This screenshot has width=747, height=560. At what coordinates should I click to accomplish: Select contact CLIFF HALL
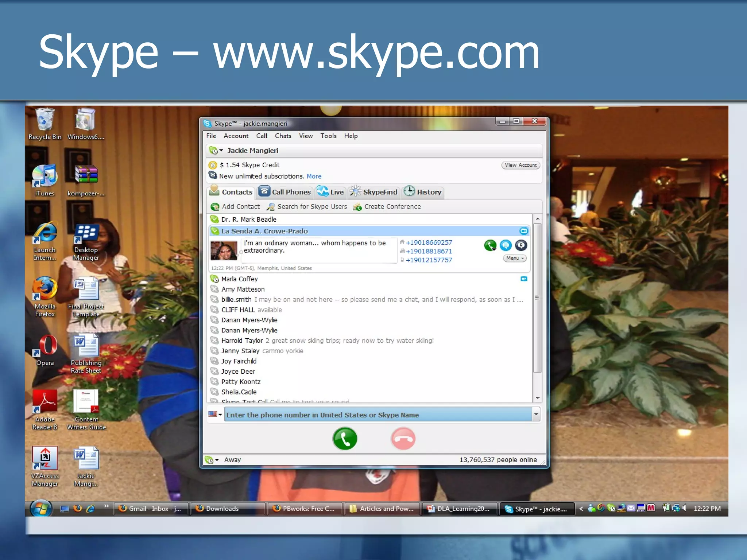coord(369,310)
